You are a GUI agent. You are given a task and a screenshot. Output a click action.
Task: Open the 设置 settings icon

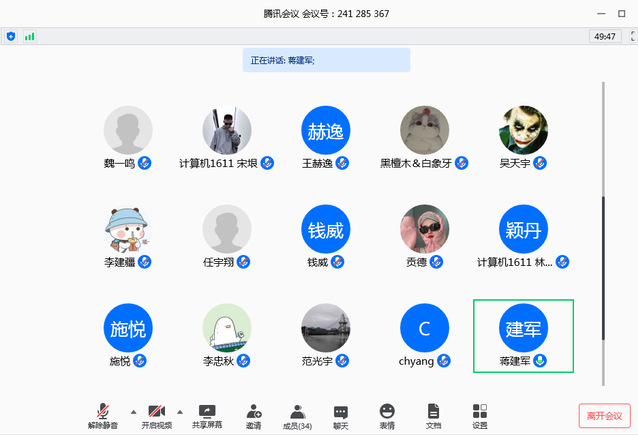[480, 416]
